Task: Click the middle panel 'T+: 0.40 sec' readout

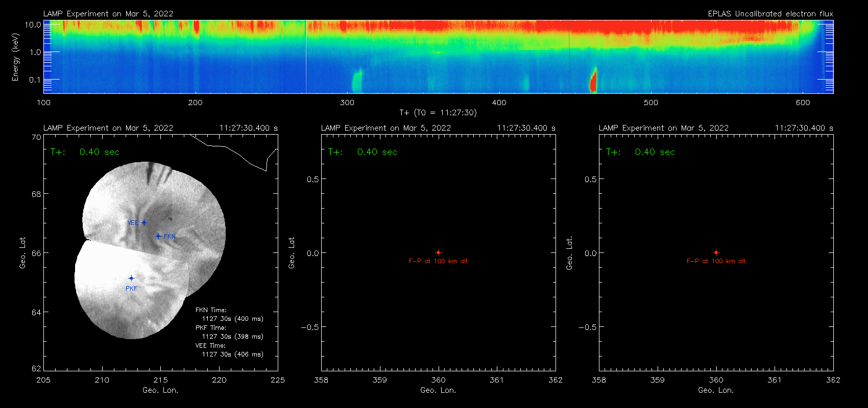Action: (x=363, y=152)
